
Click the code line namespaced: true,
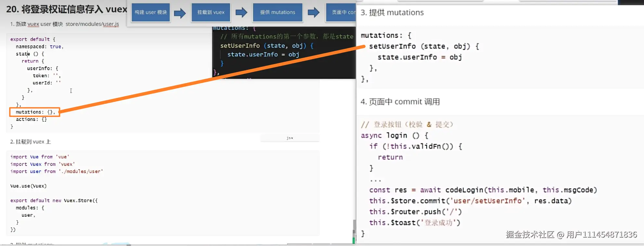tap(40, 46)
